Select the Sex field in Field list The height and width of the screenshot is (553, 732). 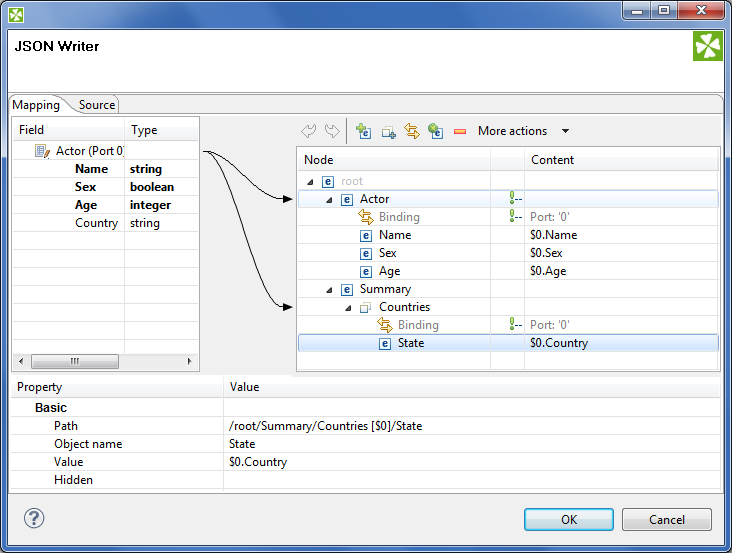(x=85, y=187)
